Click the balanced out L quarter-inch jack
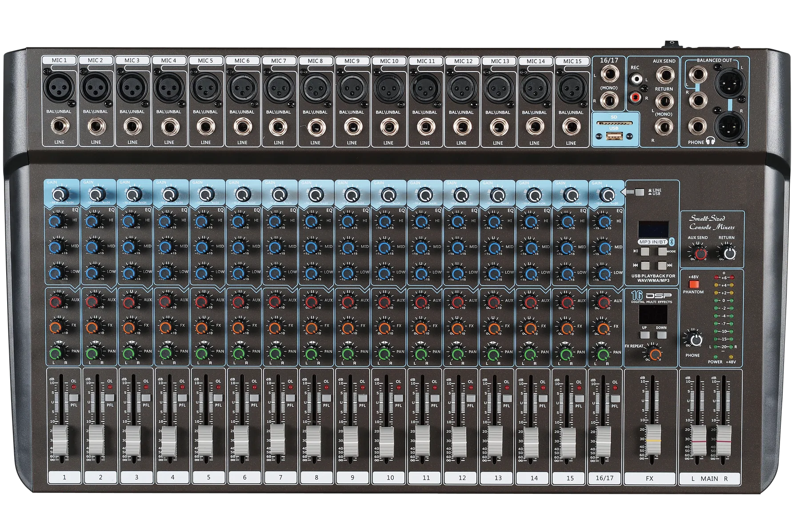This screenshot has height=532, width=800. [x=698, y=75]
